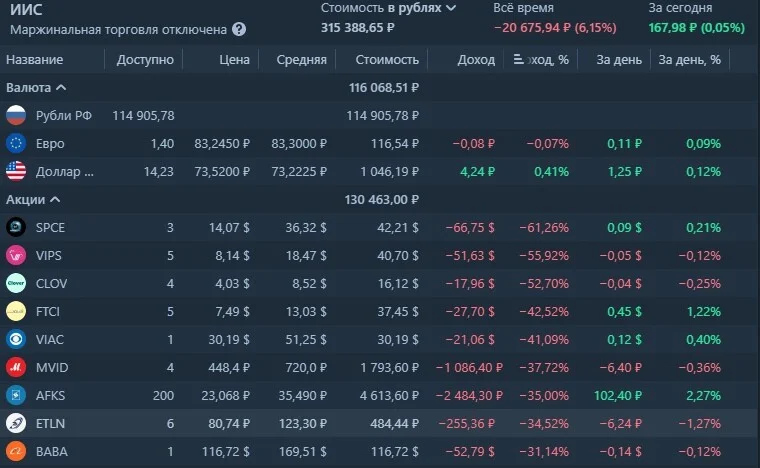Click the SPCE stock logo icon

pos(16,227)
